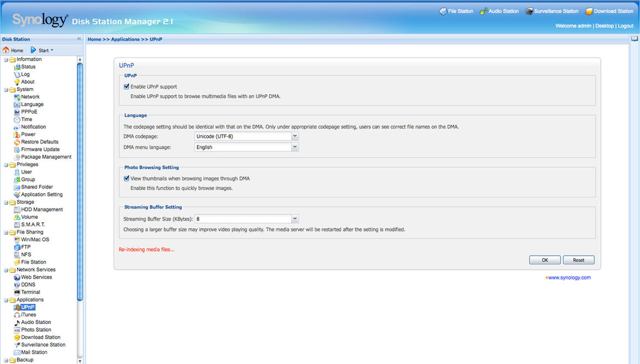Collapse the File Sharing tree folder
640x364 pixels.
pyautogui.click(x=6, y=233)
